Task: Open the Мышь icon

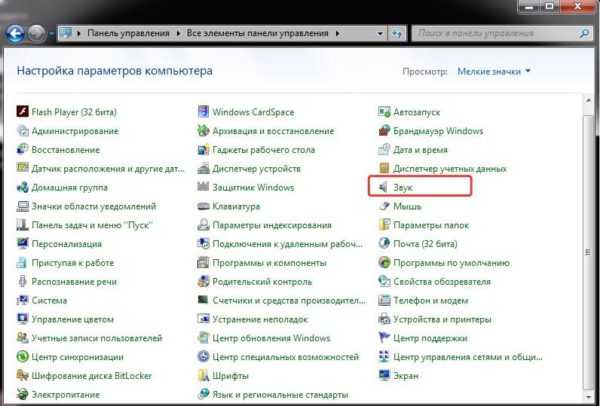Action: [384, 206]
